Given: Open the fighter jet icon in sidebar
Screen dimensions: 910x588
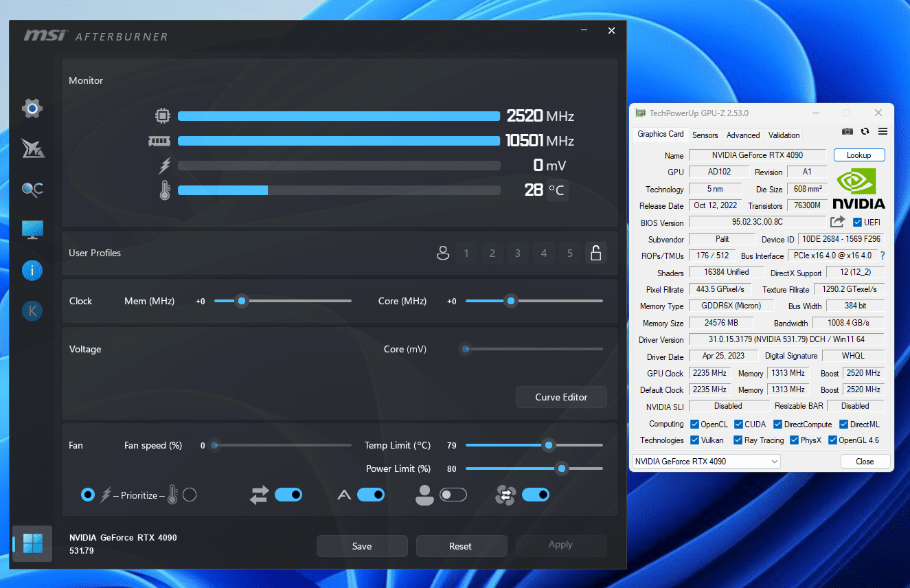Looking at the screenshot, I should click(x=32, y=148).
